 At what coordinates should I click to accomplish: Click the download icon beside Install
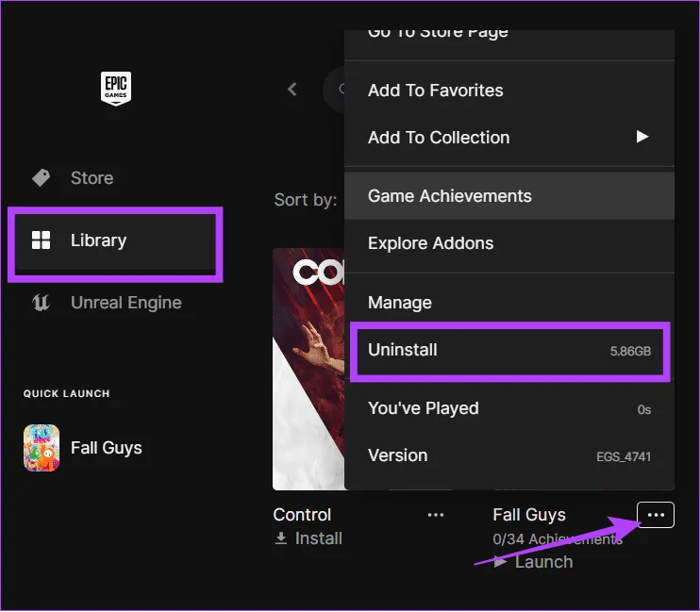click(x=281, y=538)
